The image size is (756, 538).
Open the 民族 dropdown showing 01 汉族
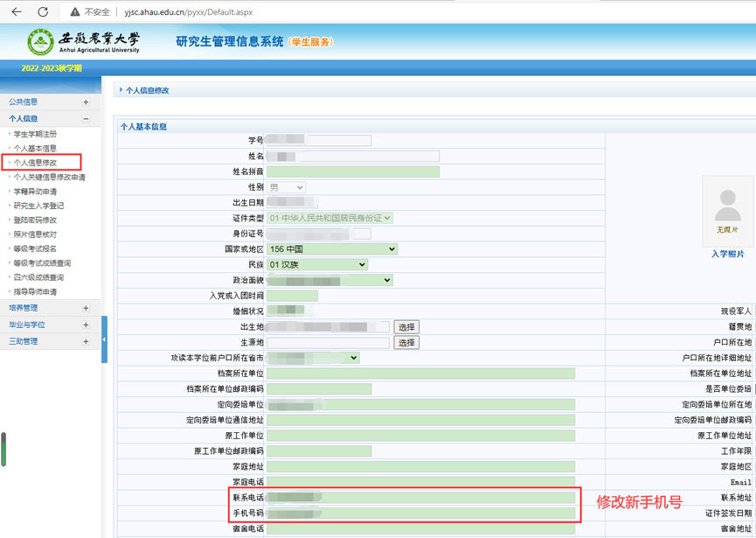pos(317,264)
